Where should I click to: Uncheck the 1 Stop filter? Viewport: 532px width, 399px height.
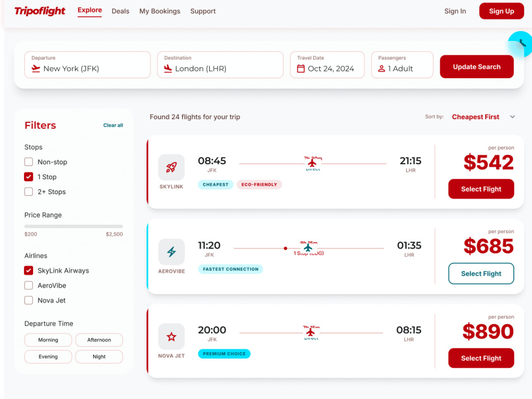(29, 177)
